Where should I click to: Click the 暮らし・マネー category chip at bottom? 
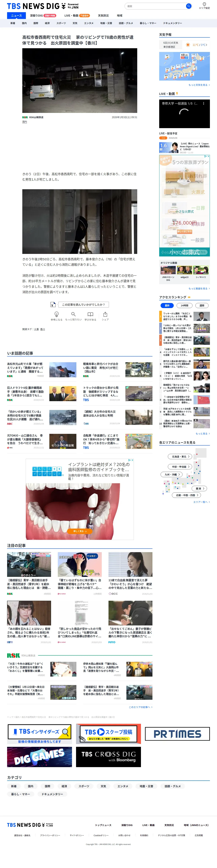click(x=20, y=794)
